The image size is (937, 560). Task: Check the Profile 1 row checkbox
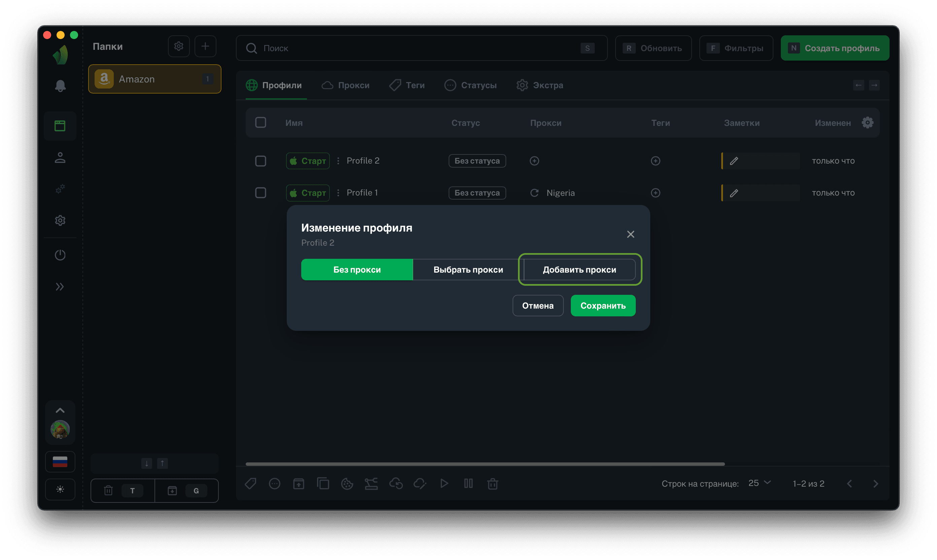[261, 193]
